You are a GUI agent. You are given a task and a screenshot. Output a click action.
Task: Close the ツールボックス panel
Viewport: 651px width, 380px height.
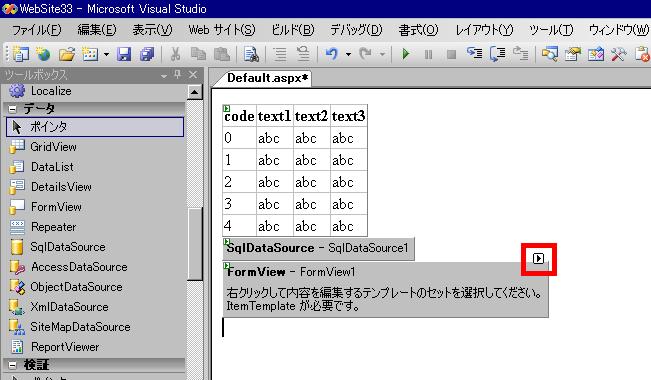(x=193, y=74)
